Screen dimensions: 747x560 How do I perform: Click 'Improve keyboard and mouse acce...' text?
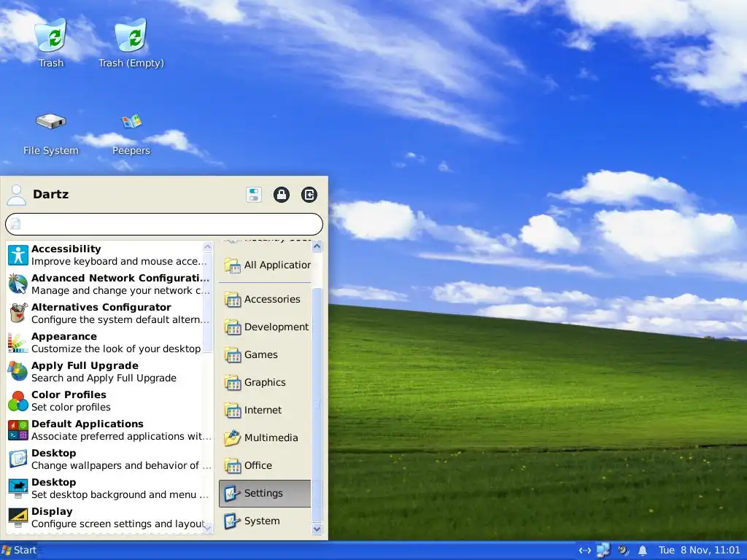(x=119, y=262)
